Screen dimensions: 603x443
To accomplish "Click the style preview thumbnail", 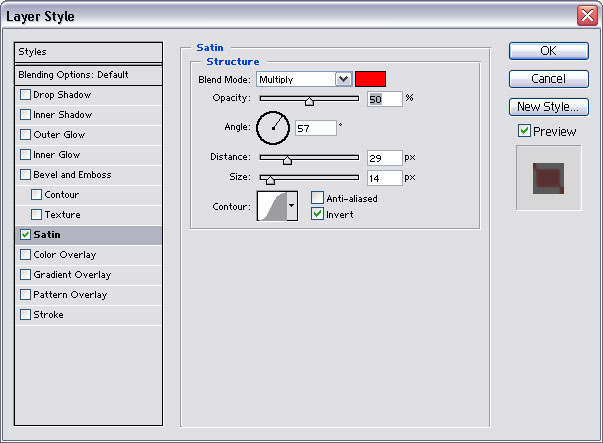I will (548, 178).
